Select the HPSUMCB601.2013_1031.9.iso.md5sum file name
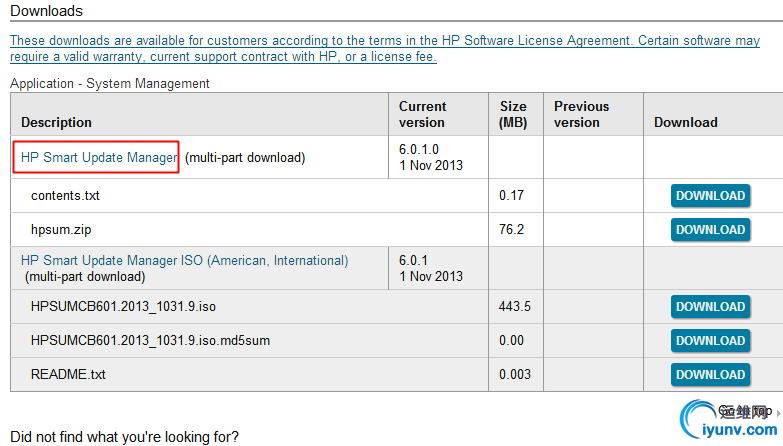Screen dimensions: 783x446 (x=150, y=341)
